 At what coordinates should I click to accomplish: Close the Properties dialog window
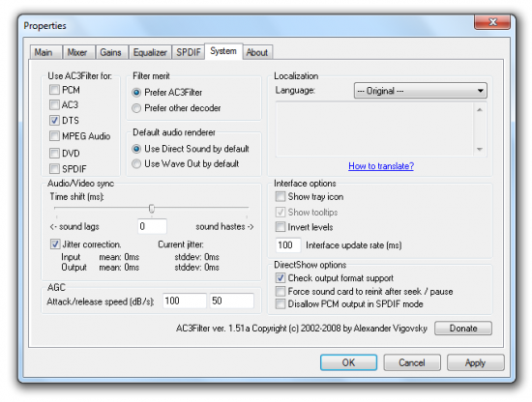point(492,22)
